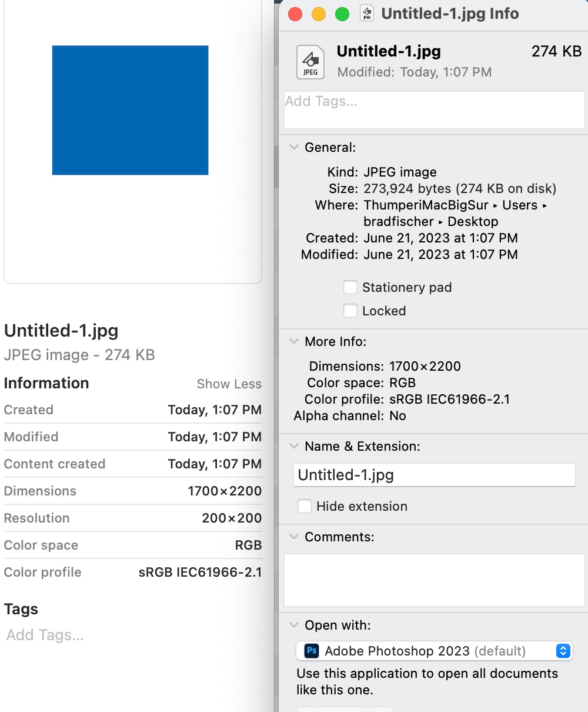Click the Content created row in the preview pane
Image resolution: width=588 pixels, height=712 pixels.
tap(133, 464)
